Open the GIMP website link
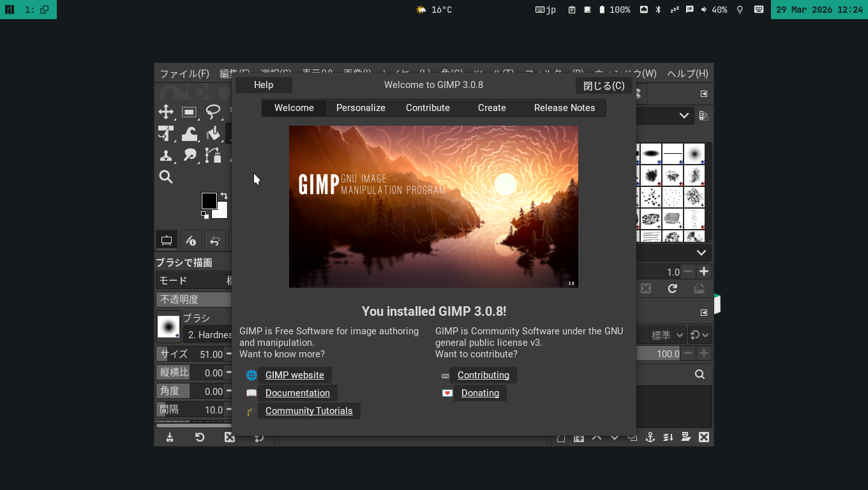The image size is (868, 490). tap(294, 375)
